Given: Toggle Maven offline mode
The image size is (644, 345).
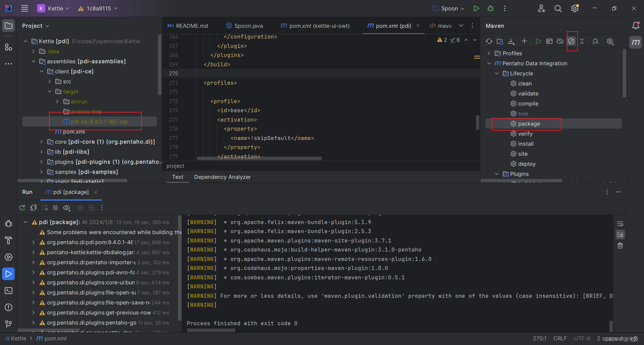Looking at the screenshot, I should coord(560,41).
